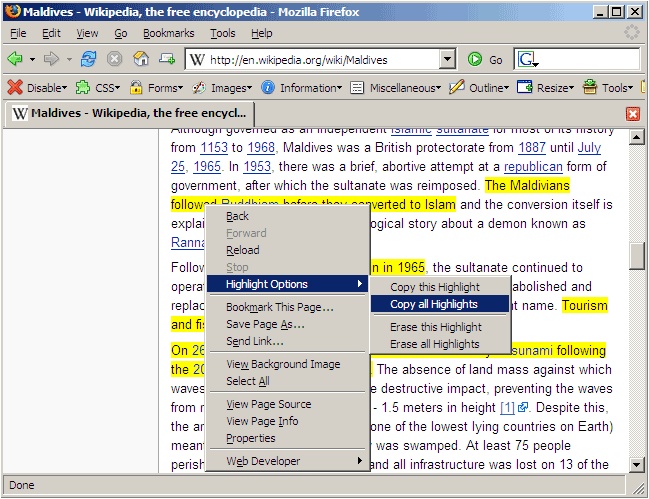
Task: Click the Wikipedia W site icon in address bar
Action: tap(197, 60)
